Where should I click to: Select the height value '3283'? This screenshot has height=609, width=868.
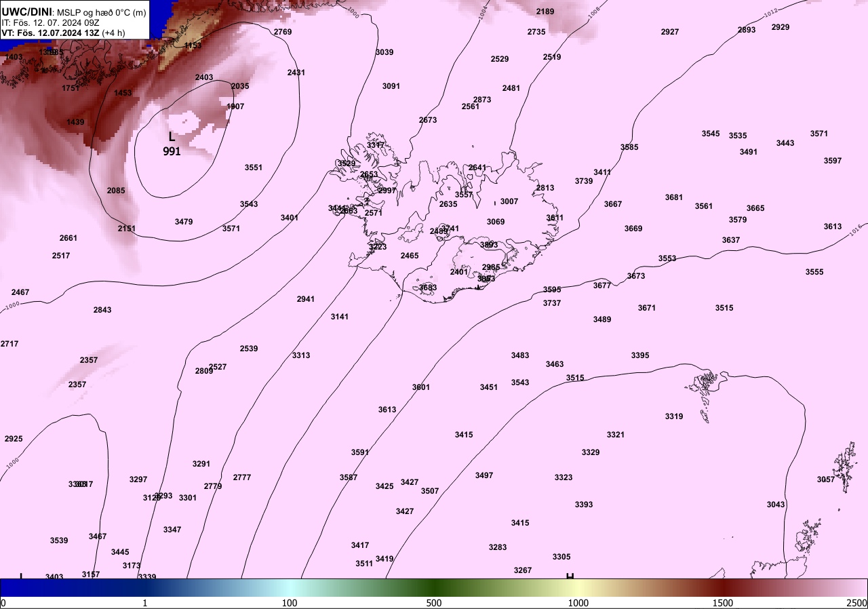tap(498, 547)
